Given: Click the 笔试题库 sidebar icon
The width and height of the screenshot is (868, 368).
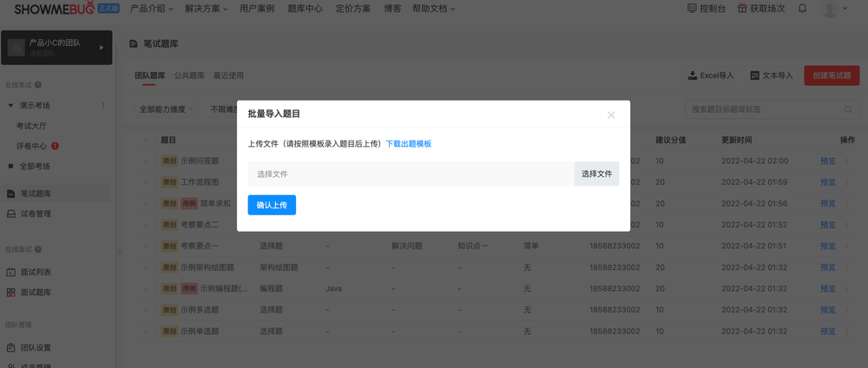Looking at the screenshot, I should tap(11, 194).
